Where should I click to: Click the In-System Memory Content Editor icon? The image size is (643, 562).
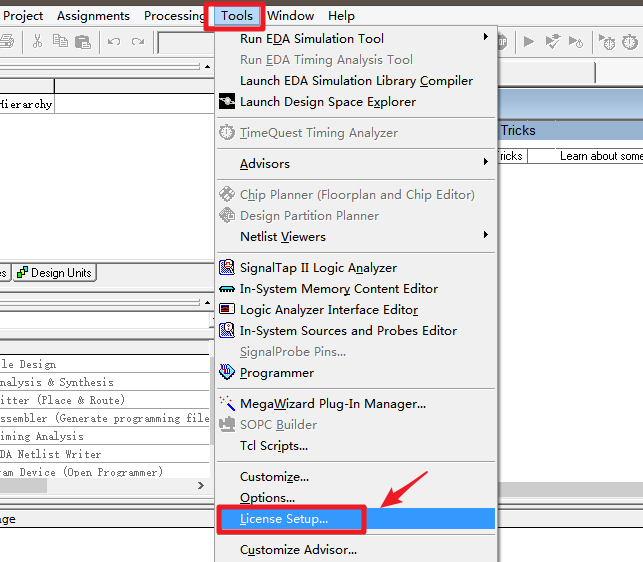(x=227, y=289)
